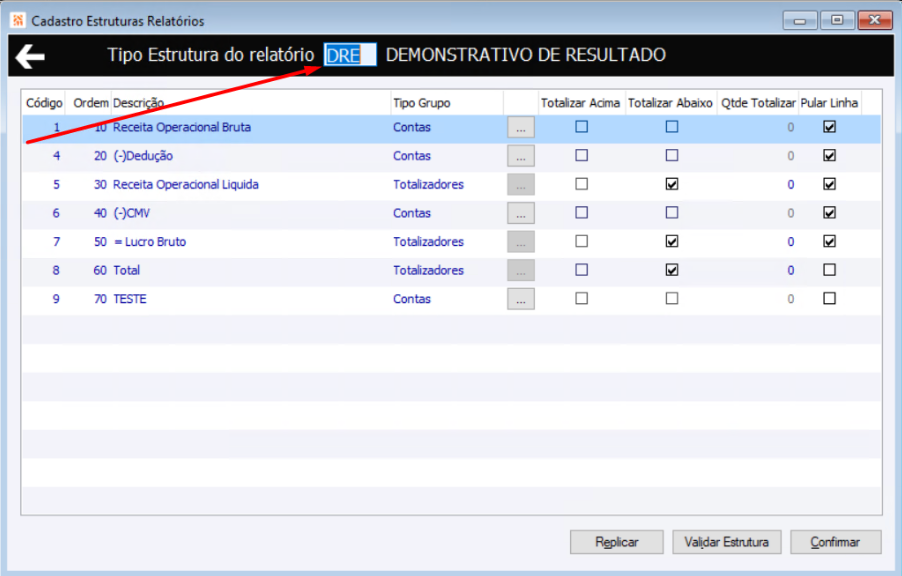
Task: Check Pular Linha for TESTE row
Action: pyautogui.click(x=830, y=299)
